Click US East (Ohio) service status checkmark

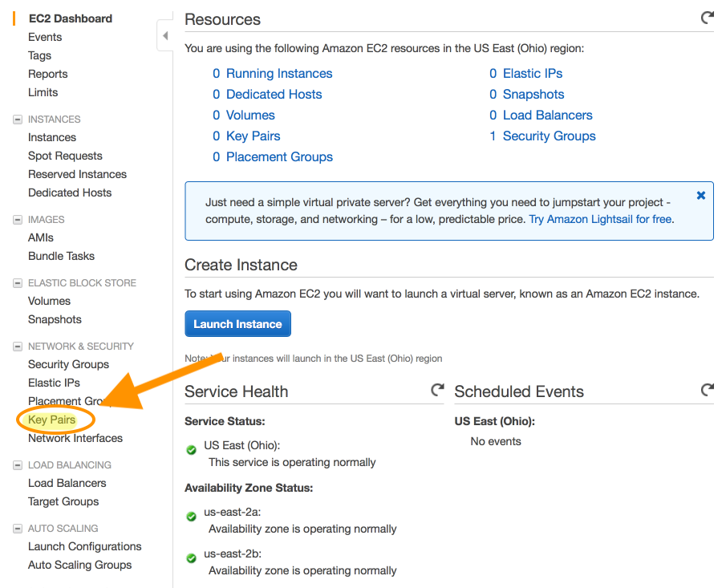pos(191,450)
